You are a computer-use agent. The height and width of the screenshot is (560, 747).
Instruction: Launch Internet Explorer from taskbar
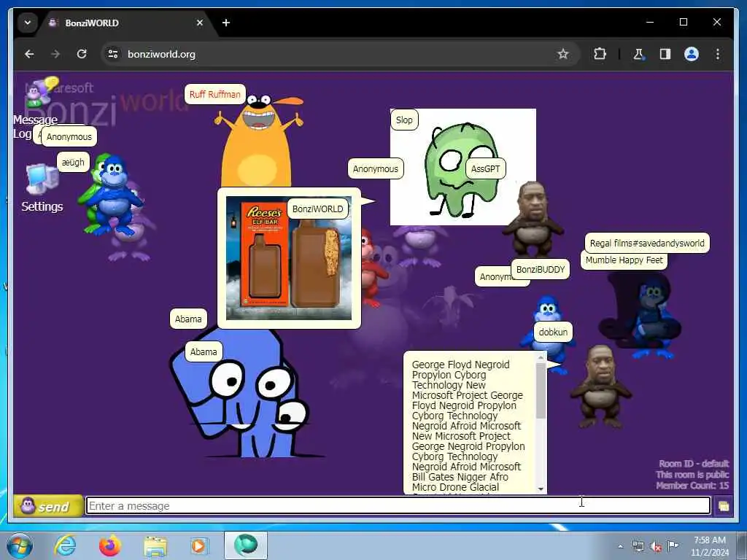(64, 545)
